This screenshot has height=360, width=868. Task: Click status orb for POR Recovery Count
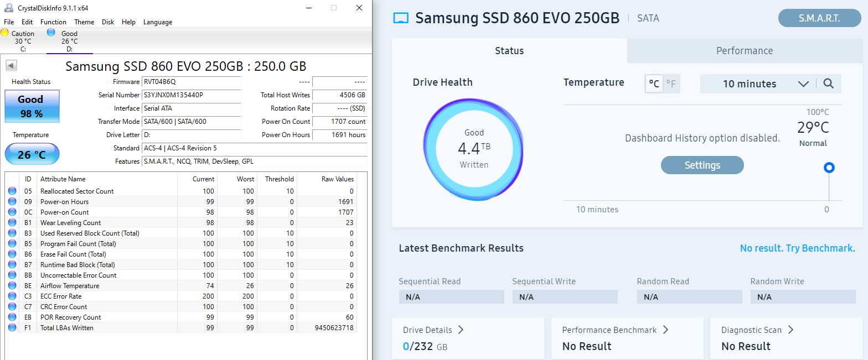pyautogui.click(x=12, y=317)
